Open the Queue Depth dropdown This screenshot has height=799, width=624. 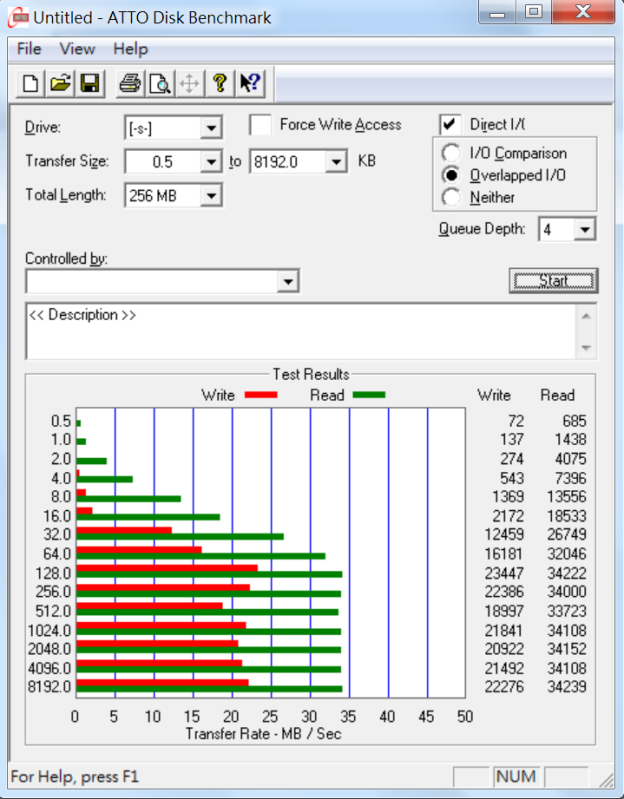585,229
